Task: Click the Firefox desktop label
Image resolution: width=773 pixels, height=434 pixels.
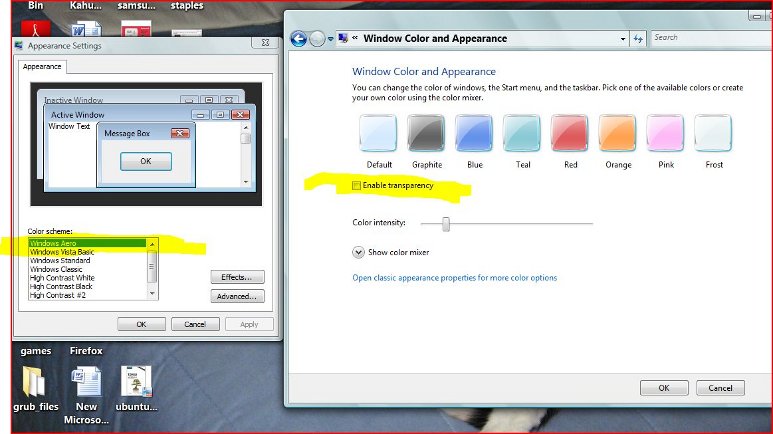Action: pyautogui.click(x=86, y=351)
